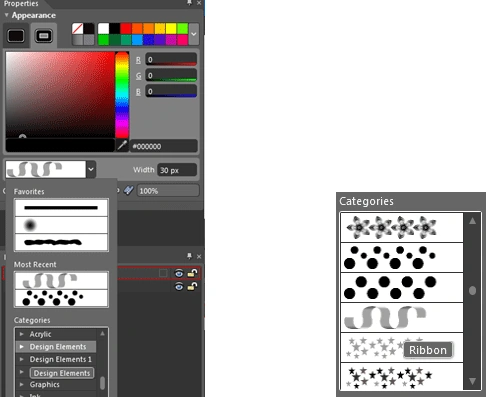Open the swatch palette dropdown arrow
This screenshot has width=486, height=397.
(x=194, y=34)
